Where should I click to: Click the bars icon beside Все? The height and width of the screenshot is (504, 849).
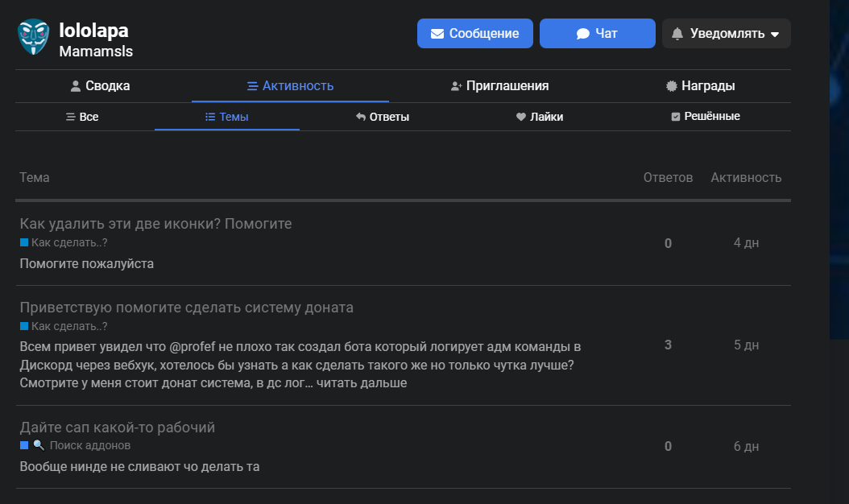click(x=70, y=117)
